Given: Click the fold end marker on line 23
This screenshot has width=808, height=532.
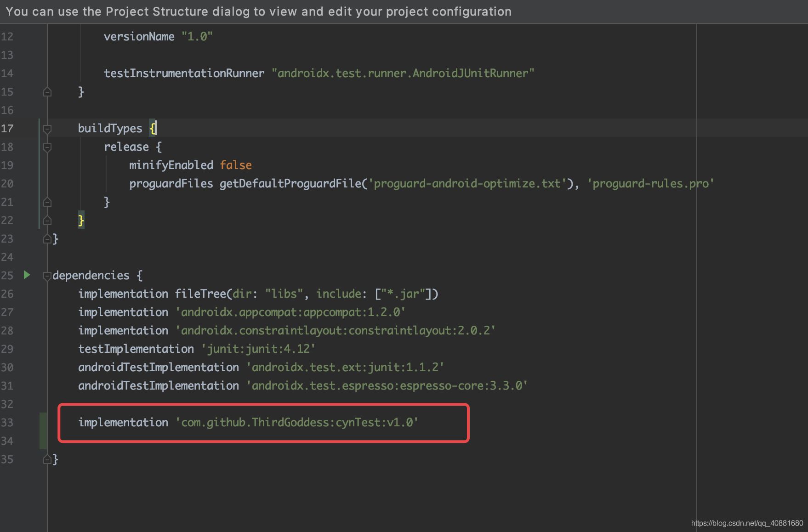Looking at the screenshot, I should pos(46,239).
